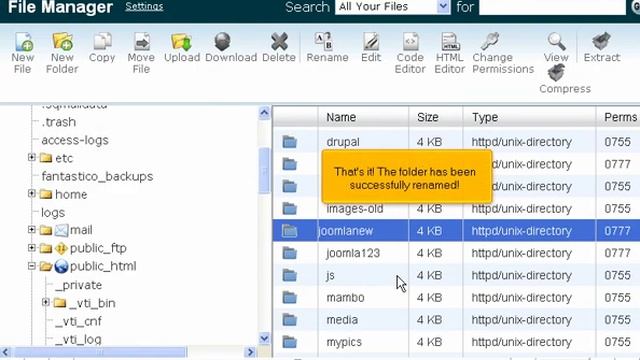640x360 pixels.
Task: Expand the mail folder in tree
Action: coord(31,229)
